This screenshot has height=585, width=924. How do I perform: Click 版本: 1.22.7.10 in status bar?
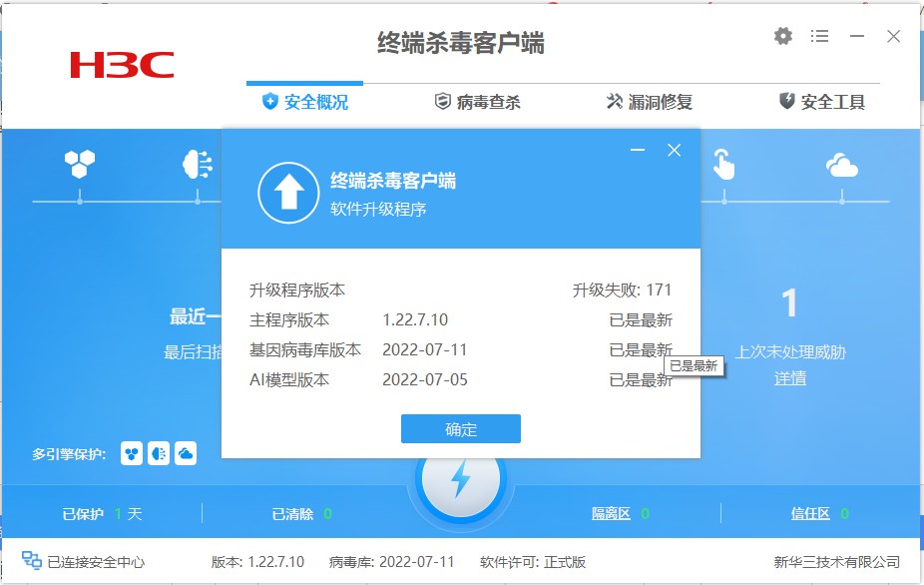coord(257,562)
